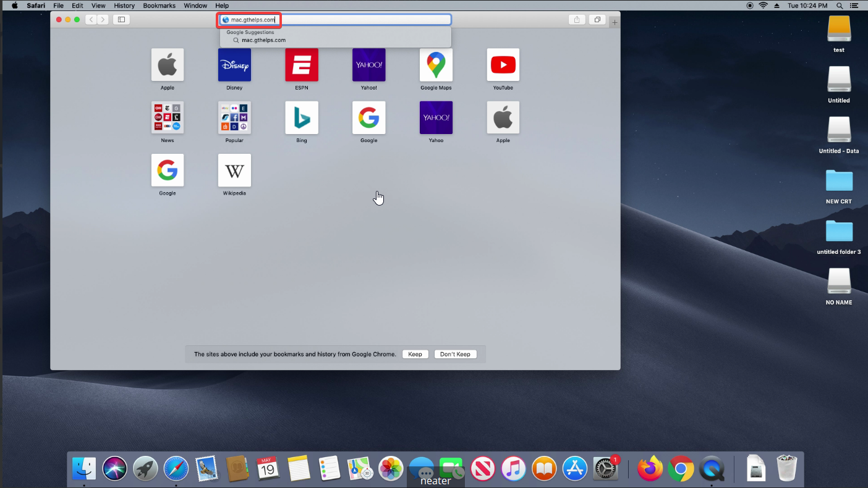Open the Bookmarks menu

pyautogui.click(x=160, y=6)
